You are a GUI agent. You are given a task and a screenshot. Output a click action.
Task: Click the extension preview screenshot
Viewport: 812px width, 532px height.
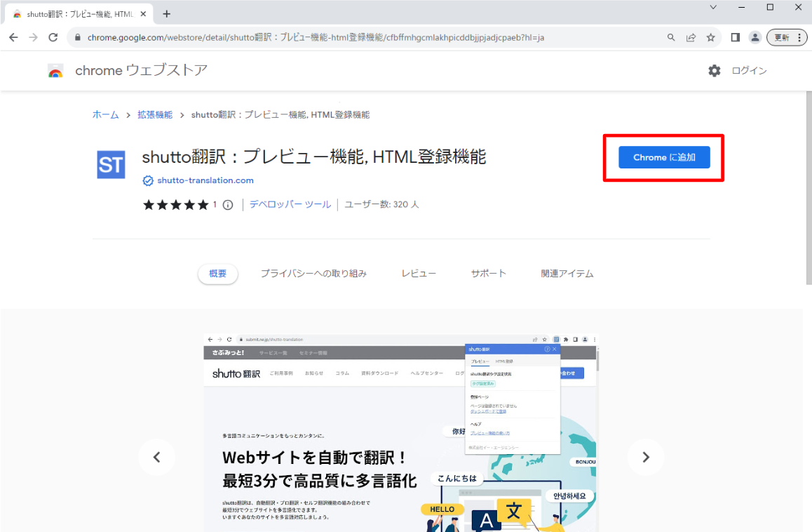pos(400,432)
